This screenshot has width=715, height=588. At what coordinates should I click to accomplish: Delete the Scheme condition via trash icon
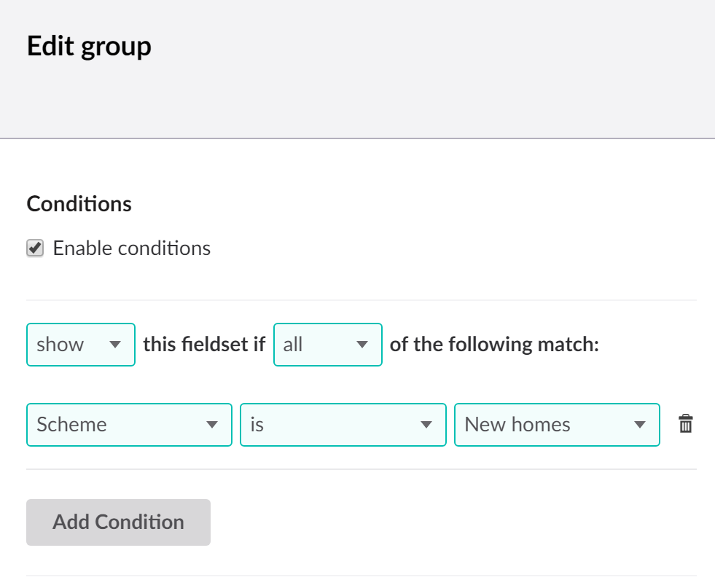685,424
